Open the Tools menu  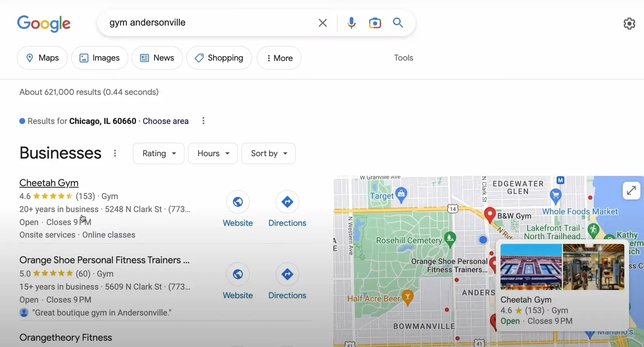403,58
